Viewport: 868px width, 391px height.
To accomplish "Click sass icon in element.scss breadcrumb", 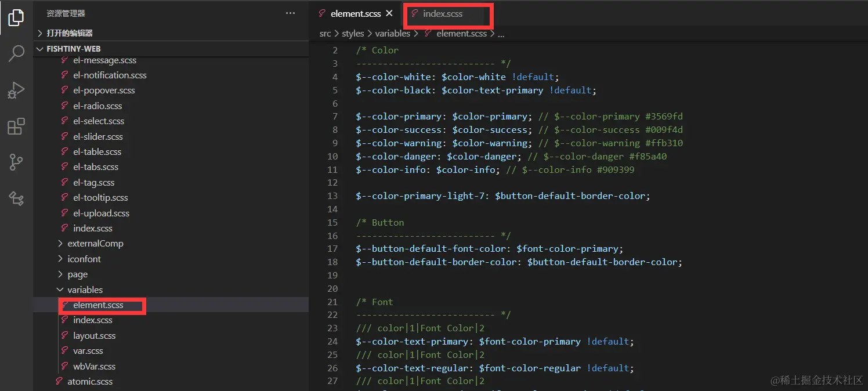I will pyautogui.click(x=428, y=34).
